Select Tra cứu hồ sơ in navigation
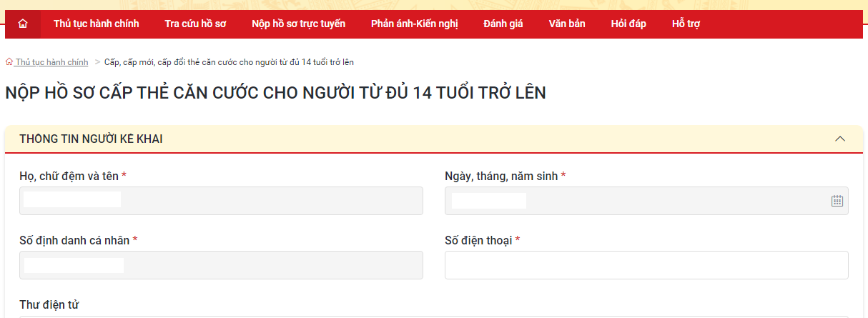The image size is (868, 318). [x=195, y=24]
